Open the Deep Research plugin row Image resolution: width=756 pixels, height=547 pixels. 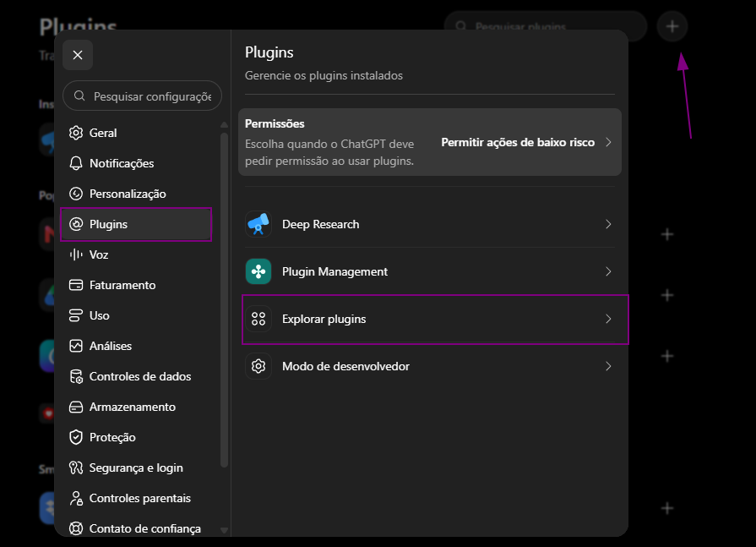(430, 224)
